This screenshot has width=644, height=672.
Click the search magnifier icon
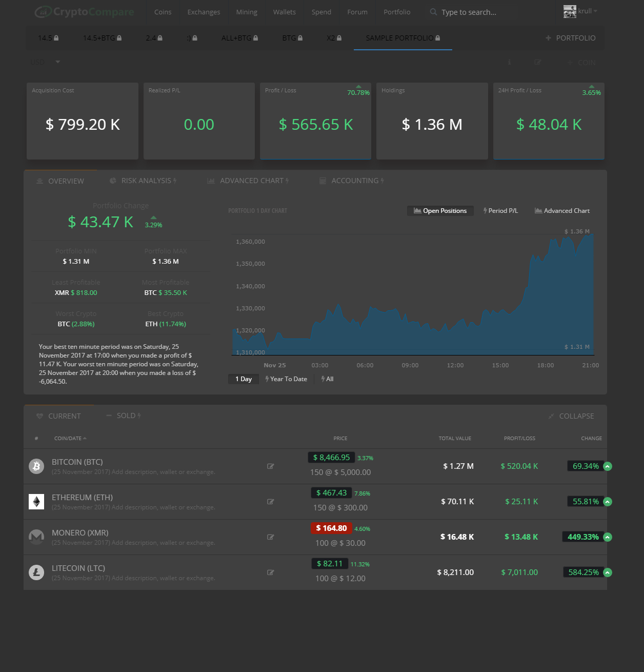coord(433,12)
